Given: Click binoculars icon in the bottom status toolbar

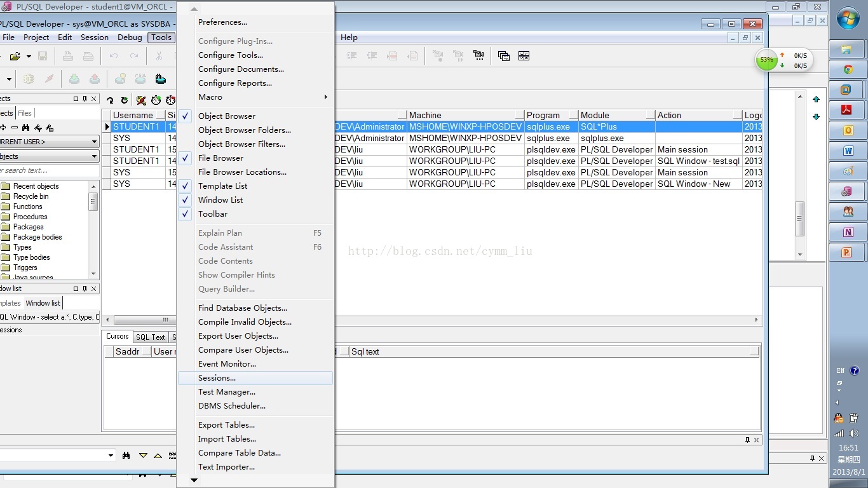Looking at the screenshot, I should point(126,456).
